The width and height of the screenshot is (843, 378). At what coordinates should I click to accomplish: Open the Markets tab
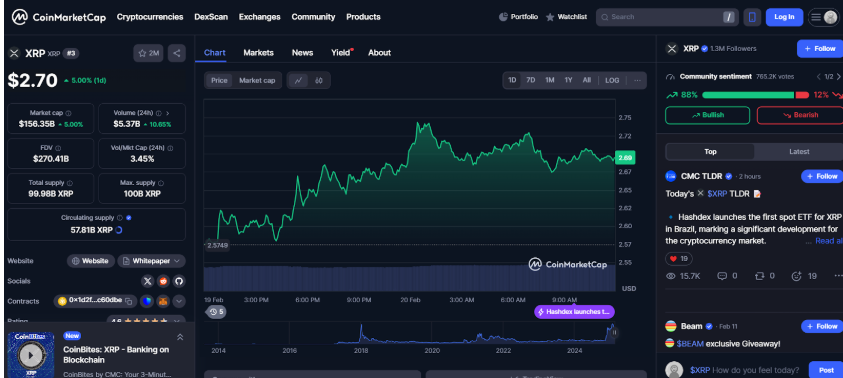click(259, 53)
